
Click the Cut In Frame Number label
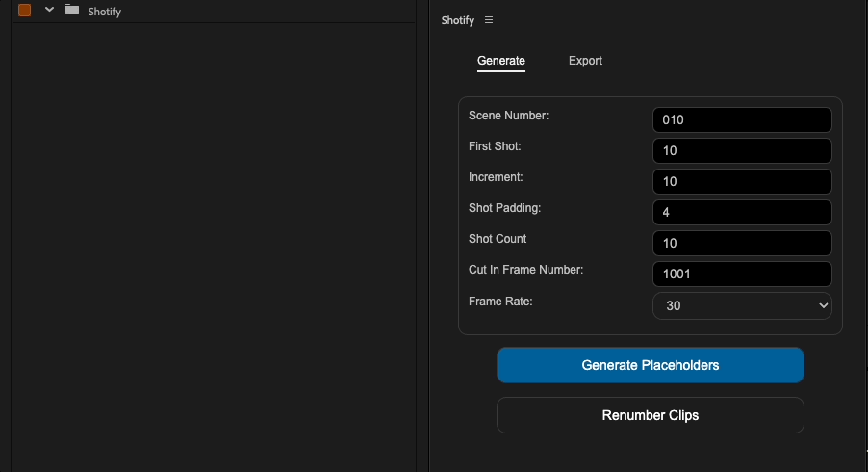click(525, 270)
